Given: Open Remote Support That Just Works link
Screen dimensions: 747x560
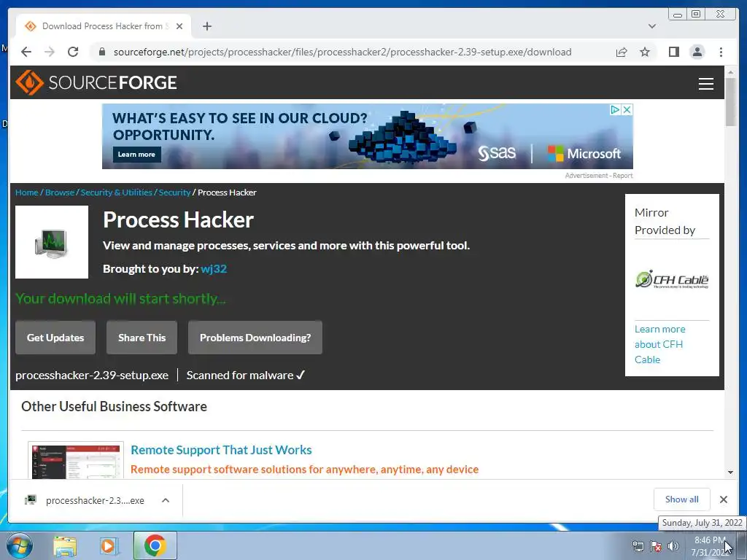Looking at the screenshot, I should pos(221,450).
